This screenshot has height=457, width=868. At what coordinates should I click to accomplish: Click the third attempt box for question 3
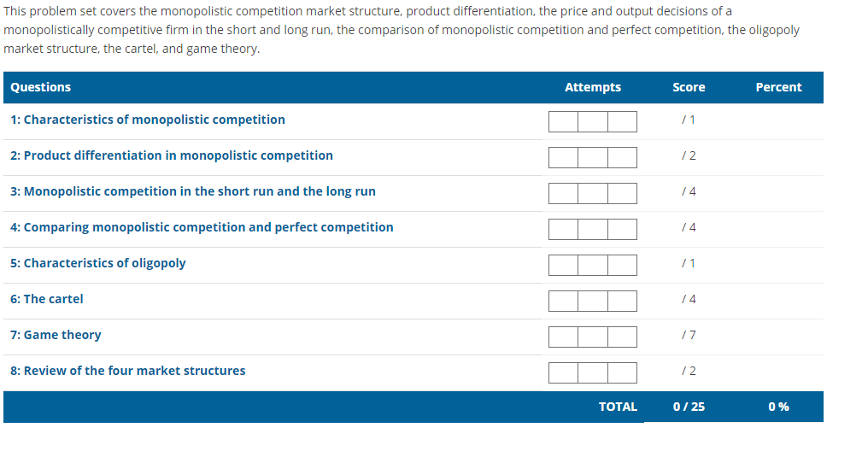(622, 193)
